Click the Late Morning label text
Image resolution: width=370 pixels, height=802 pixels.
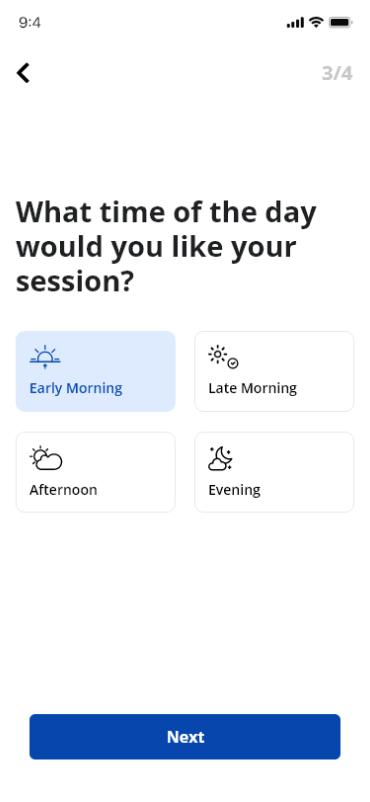pos(252,388)
